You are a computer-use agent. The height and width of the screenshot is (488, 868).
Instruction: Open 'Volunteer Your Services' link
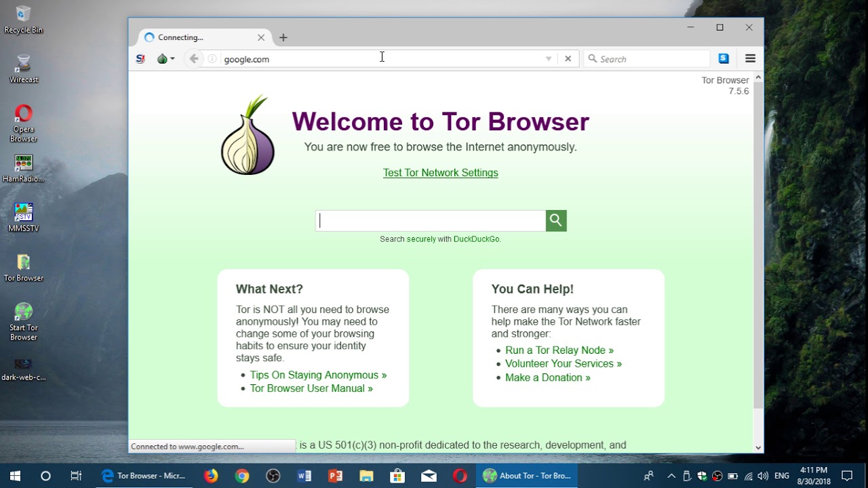pos(564,364)
